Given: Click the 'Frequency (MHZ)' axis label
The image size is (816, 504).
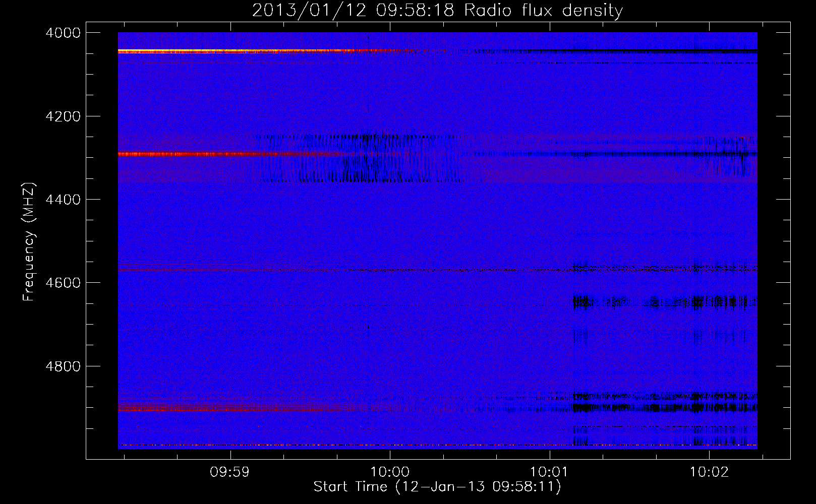Looking at the screenshot, I should 29,242.
